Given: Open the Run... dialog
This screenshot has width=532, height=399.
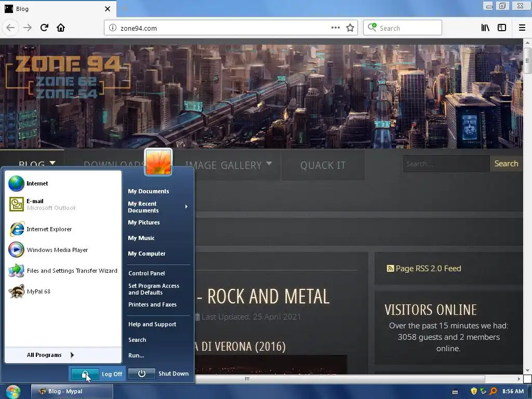Looking at the screenshot, I should 136,355.
